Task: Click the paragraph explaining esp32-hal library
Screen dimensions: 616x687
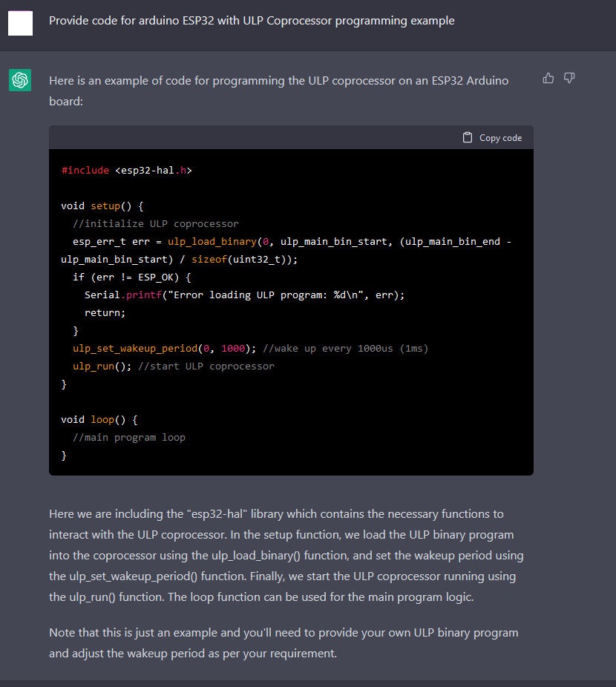Action: coord(286,555)
